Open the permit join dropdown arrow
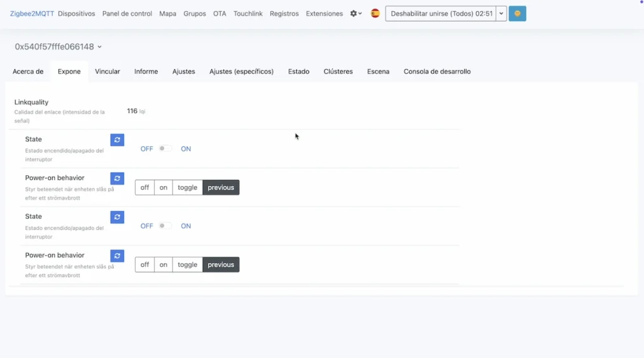This screenshot has height=358, width=644. [x=501, y=14]
